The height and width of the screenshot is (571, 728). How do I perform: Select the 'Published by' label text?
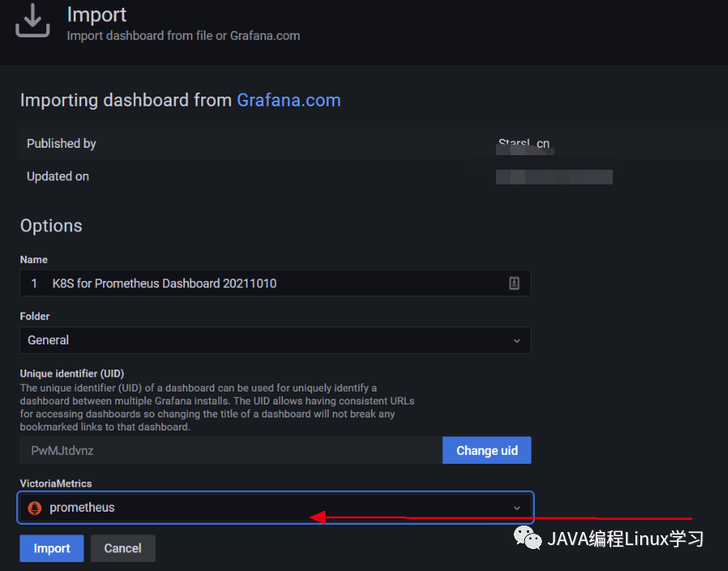coord(62,144)
